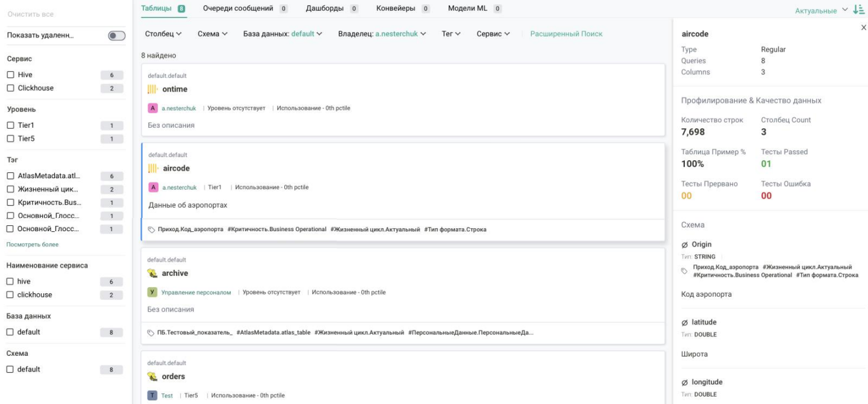Open the Тег filter dropdown

[x=451, y=34]
